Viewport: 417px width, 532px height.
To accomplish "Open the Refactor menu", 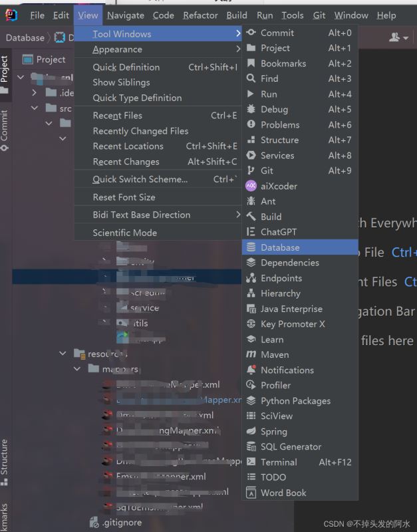I will click(201, 15).
